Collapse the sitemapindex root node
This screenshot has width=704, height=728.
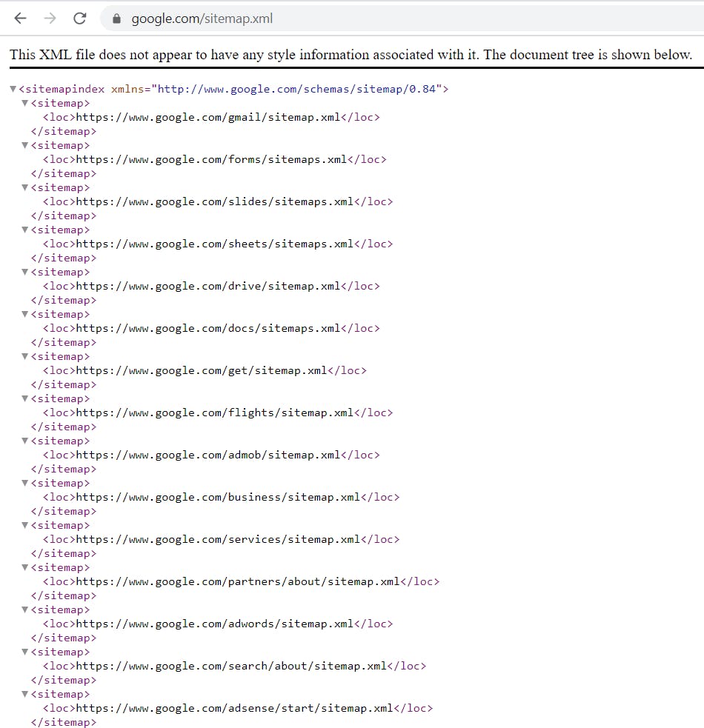(13, 89)
